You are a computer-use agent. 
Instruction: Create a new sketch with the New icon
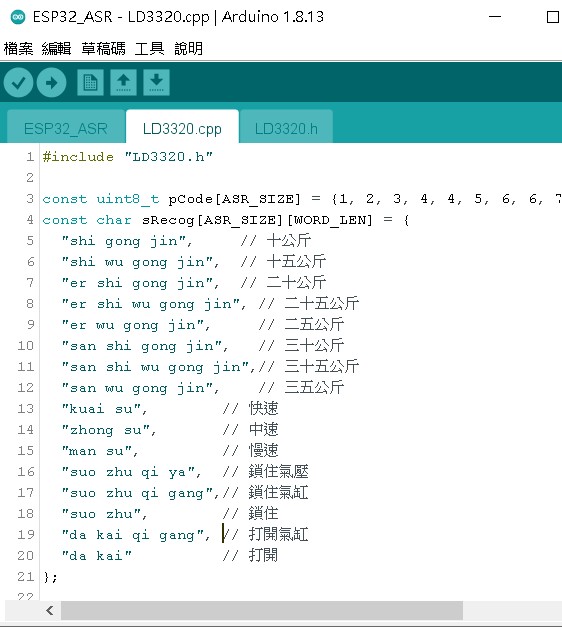click(90, 82)
